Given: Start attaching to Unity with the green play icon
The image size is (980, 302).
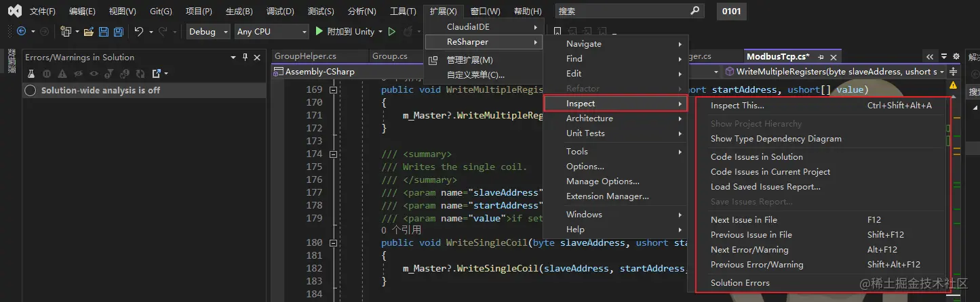Looking at the screenshot, I should point(320,31).
